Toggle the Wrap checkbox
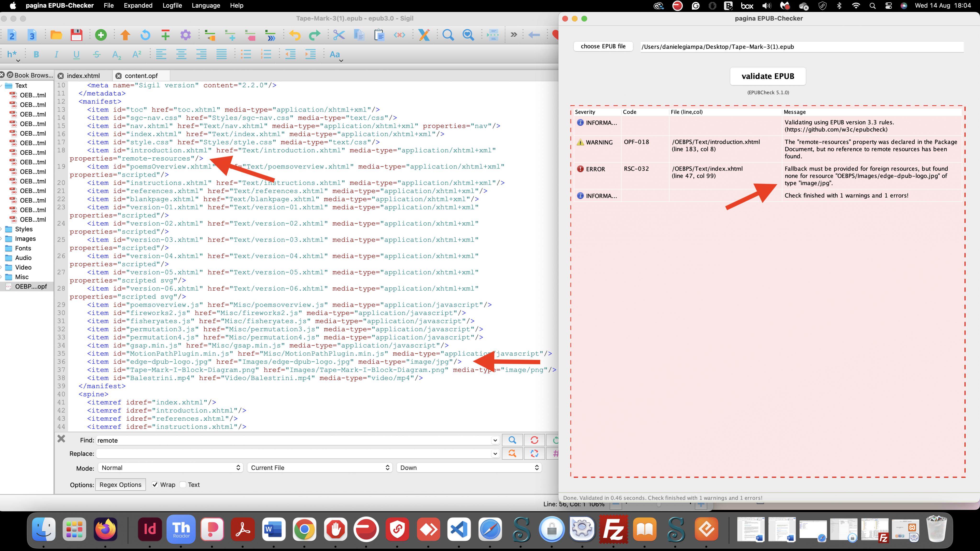Image resolution: width=980 pixels, height=551 pixels. point(155,484)
